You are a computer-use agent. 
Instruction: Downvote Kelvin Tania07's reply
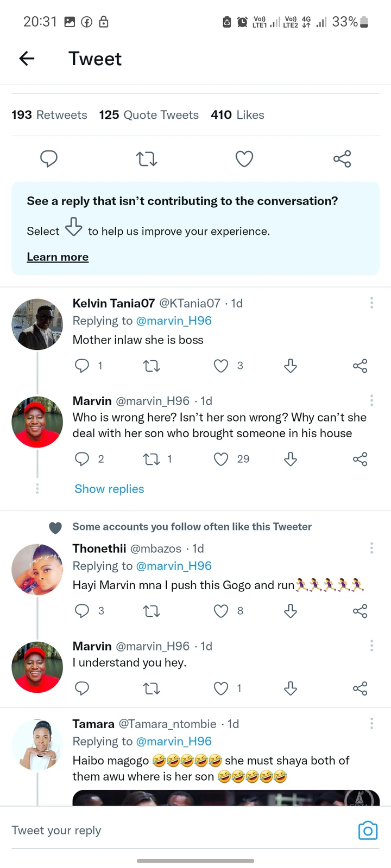pyautogui.click(x=291, y=366)
